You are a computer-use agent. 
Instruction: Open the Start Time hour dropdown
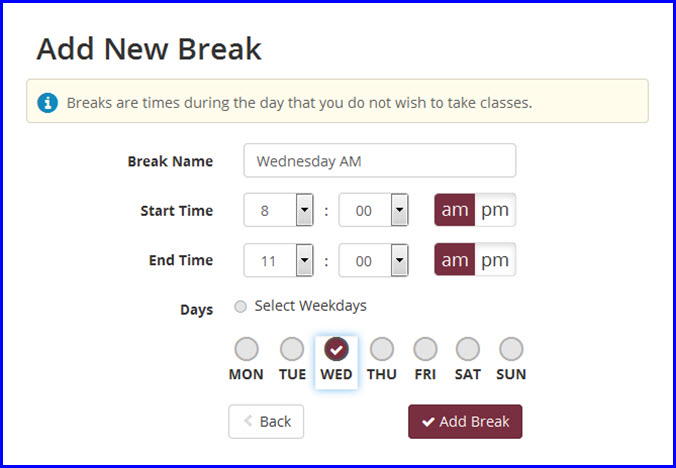(x=279, y=210)
